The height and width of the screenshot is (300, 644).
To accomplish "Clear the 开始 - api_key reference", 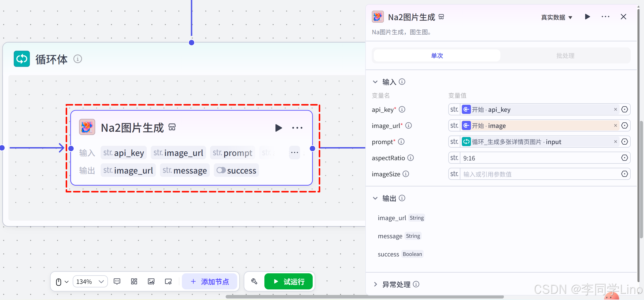I will click(615, 109).
